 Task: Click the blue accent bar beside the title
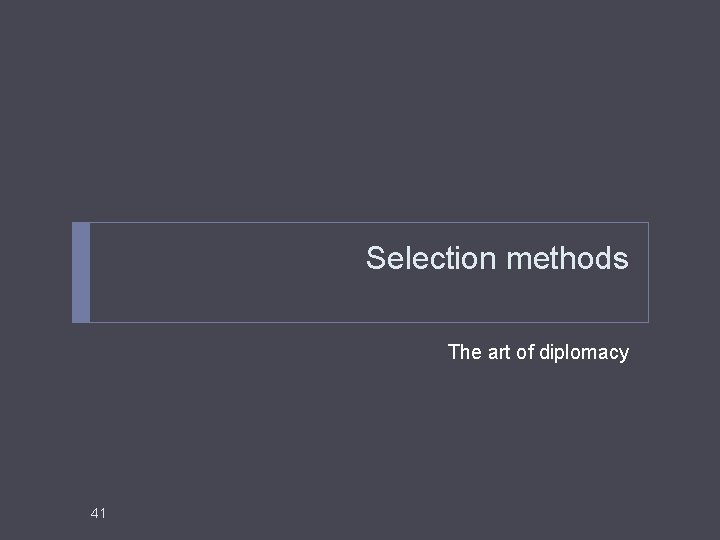click(x=81, y=272)
